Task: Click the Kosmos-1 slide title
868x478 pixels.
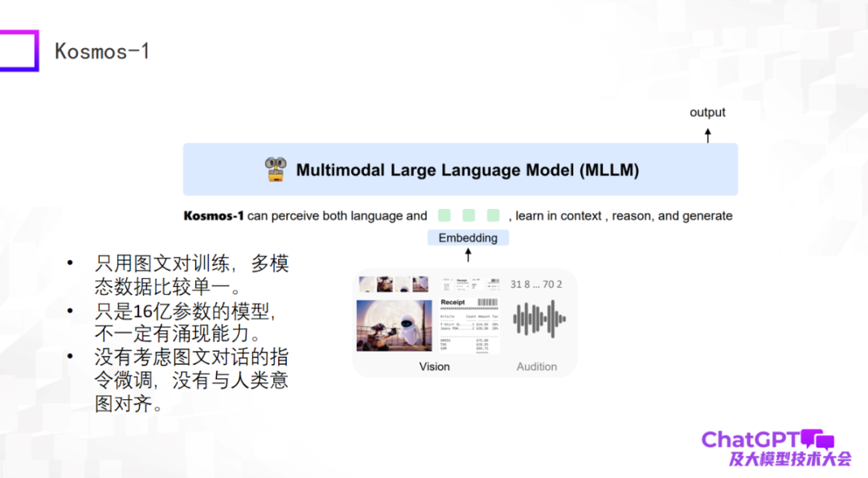Action: pyautogui.click(x=102, y=51)
